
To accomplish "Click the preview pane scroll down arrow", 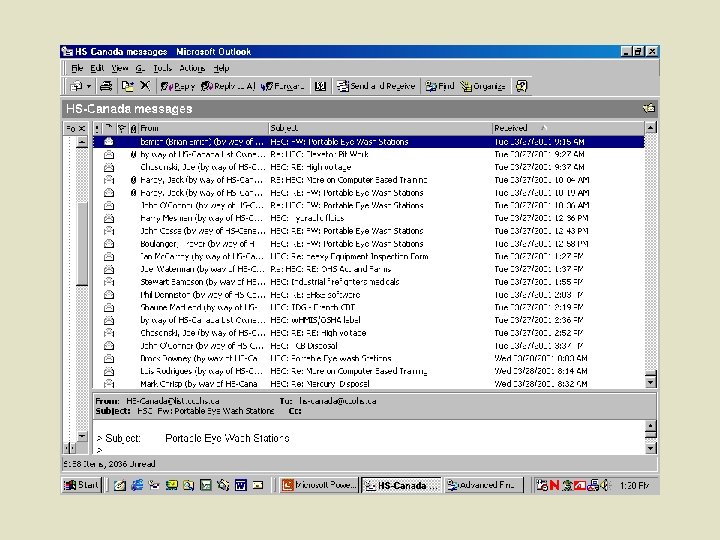I will [650, 448].
